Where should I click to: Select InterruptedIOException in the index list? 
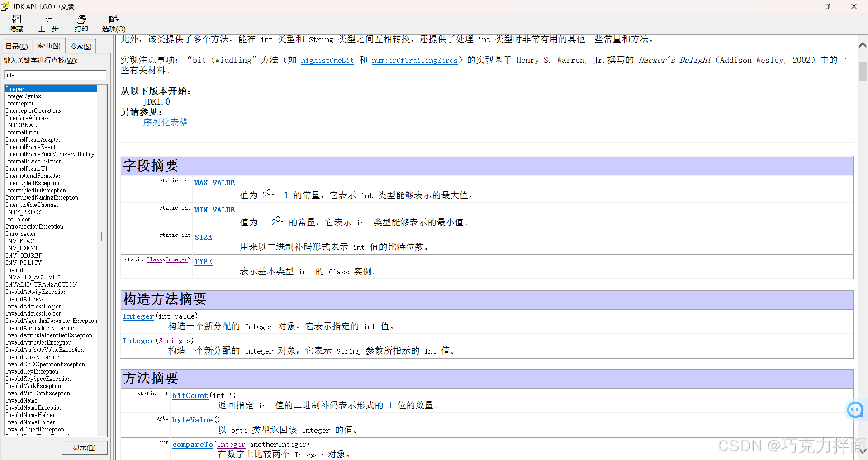[36, 190]
